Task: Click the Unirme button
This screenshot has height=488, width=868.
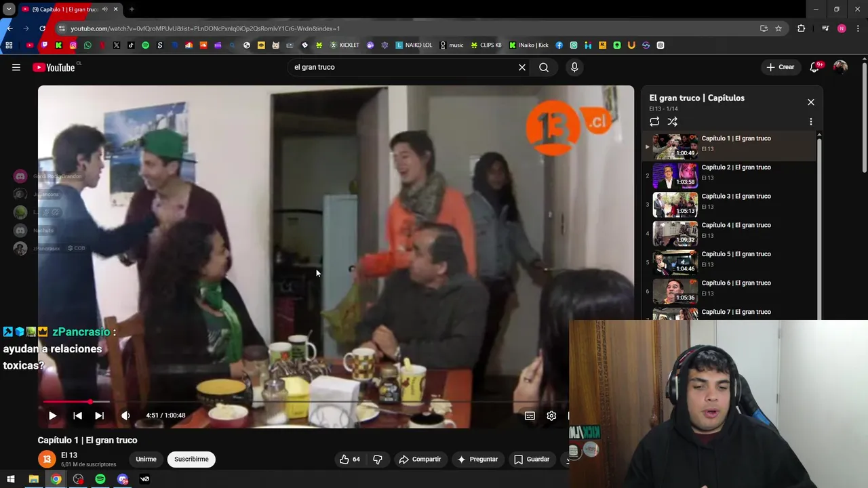Action: point(146,459)
